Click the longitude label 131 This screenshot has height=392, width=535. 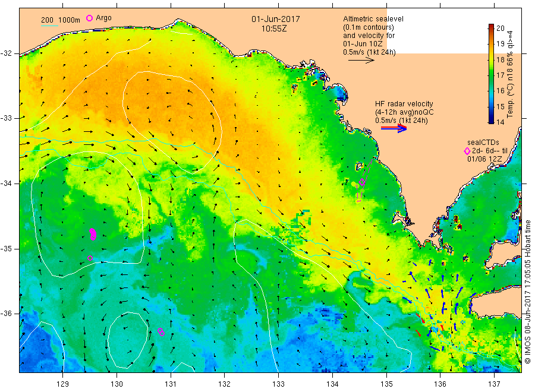pyautogui.click(x=171, y=384)
